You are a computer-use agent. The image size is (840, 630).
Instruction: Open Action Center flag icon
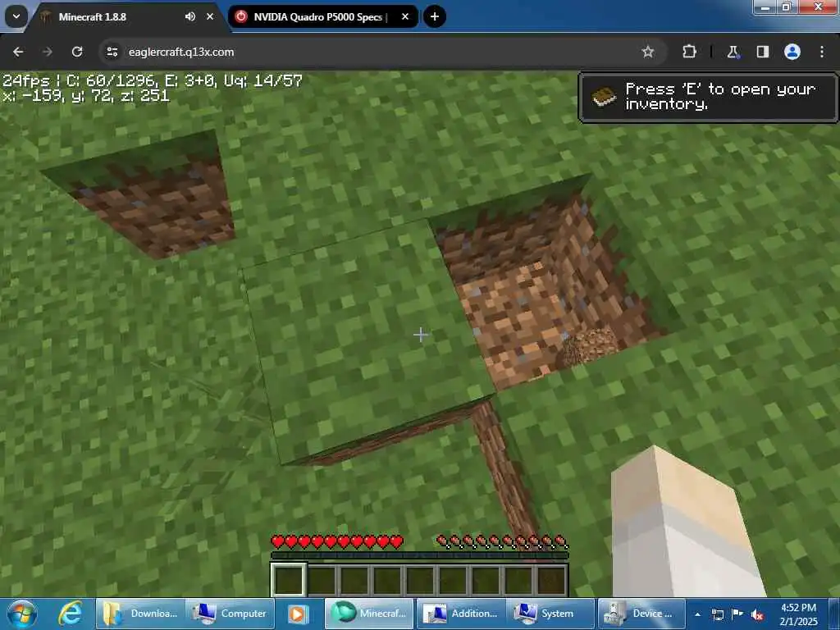[737, 614]
